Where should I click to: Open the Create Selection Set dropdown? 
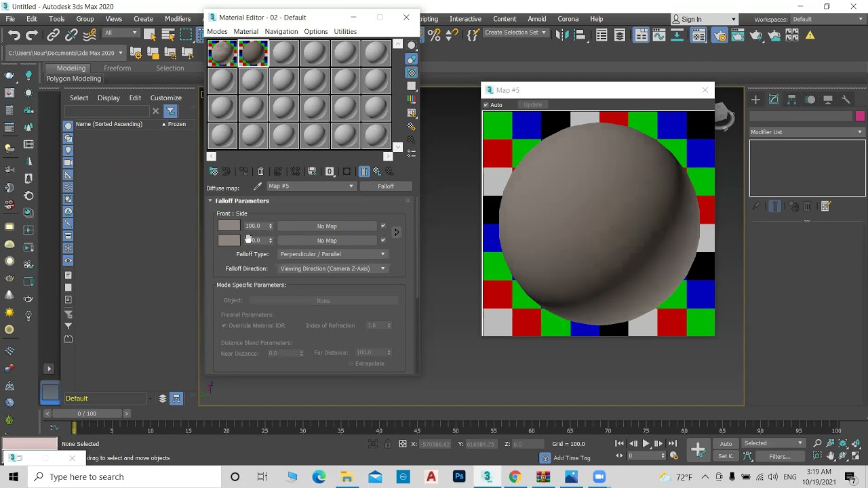(515, 33)
